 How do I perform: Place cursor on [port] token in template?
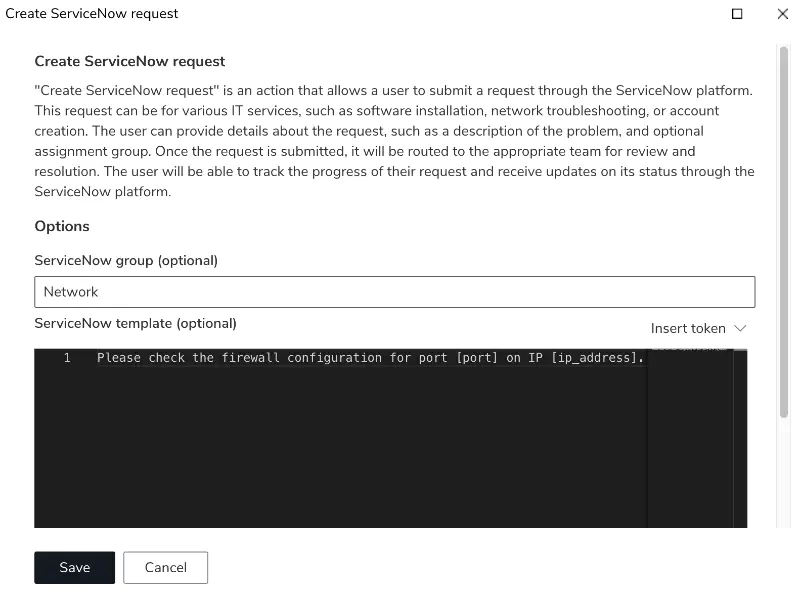[x=477, y=358]
